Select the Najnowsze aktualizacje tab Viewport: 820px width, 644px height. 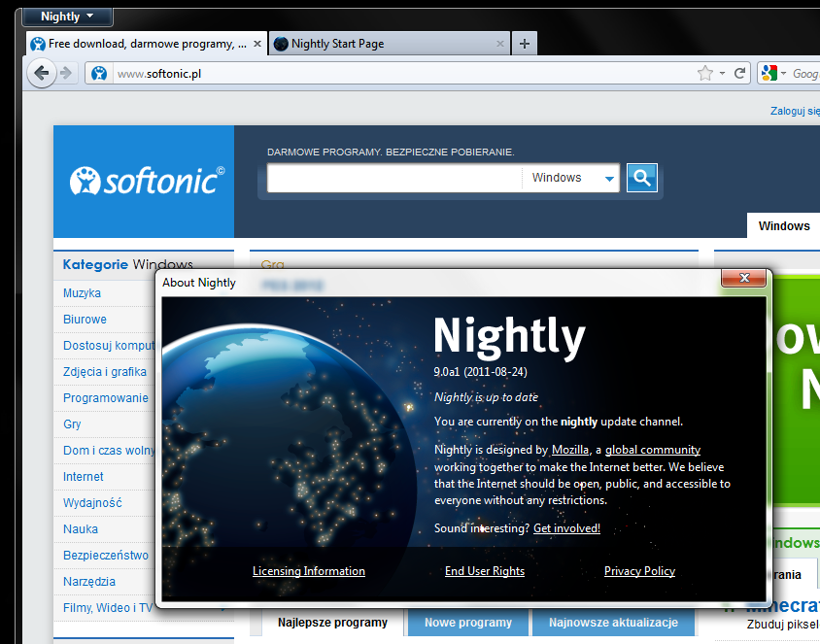(x=613, y=623)
